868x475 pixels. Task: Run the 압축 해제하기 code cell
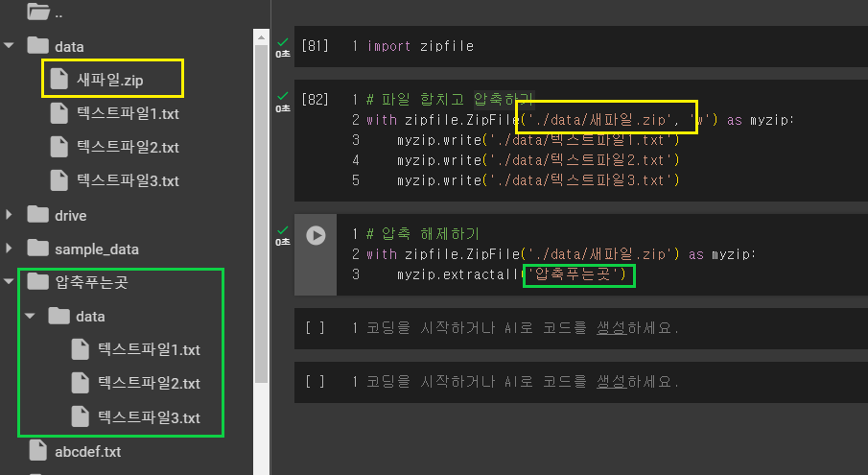click(317, 235)
